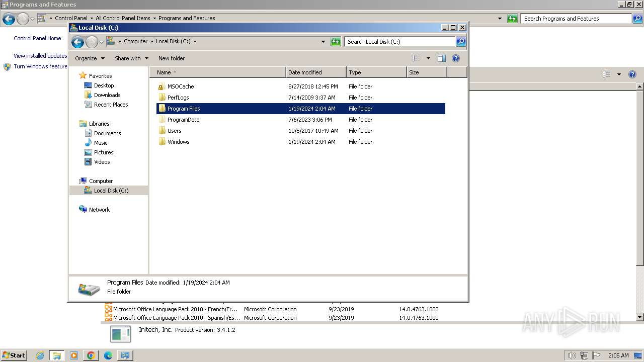Open the view options dropdown arrow in Local Disk
The width and height of the screenshot is (644, 362).
428,58
